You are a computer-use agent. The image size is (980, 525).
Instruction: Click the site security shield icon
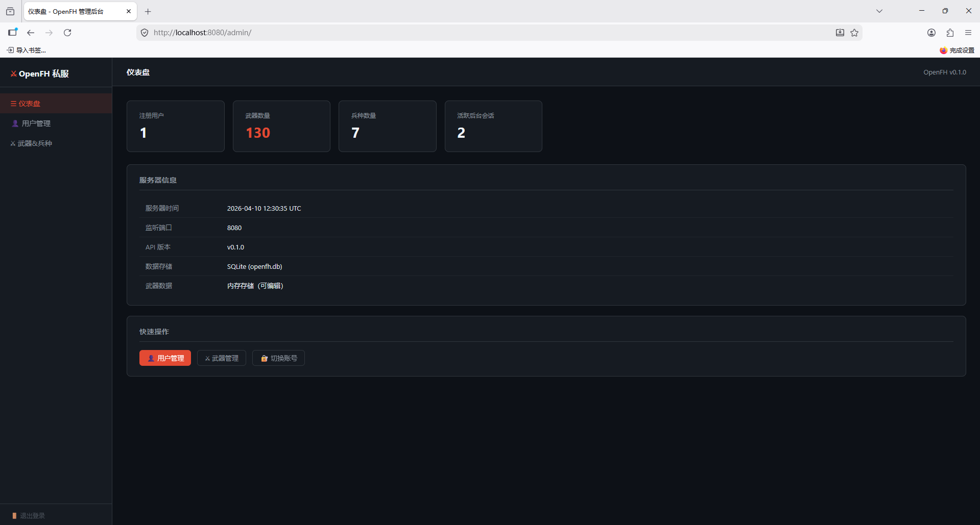coord(145,33)
